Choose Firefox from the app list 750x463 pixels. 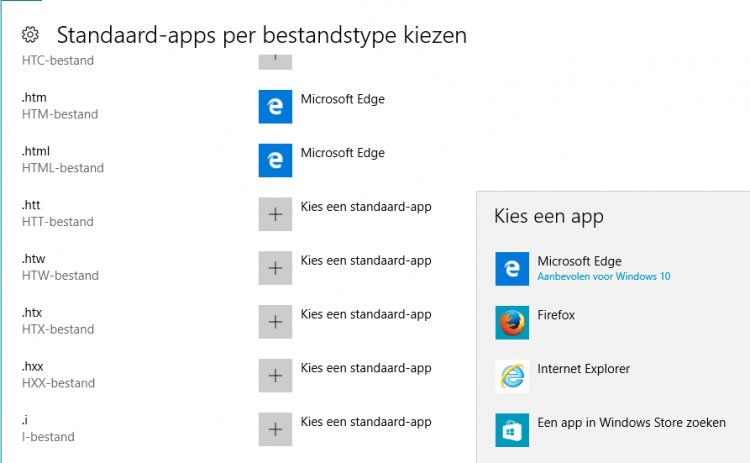click(x=556, y=315)
